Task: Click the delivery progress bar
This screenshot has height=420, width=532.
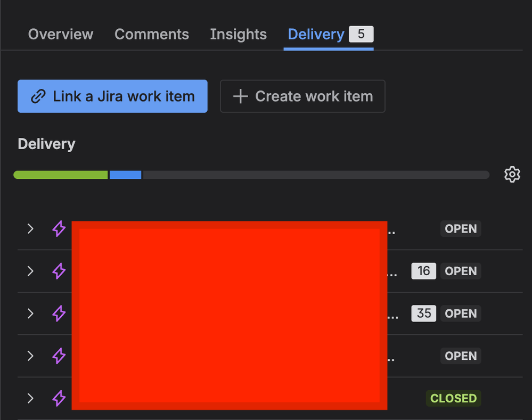Action: [x=251, y=174]
